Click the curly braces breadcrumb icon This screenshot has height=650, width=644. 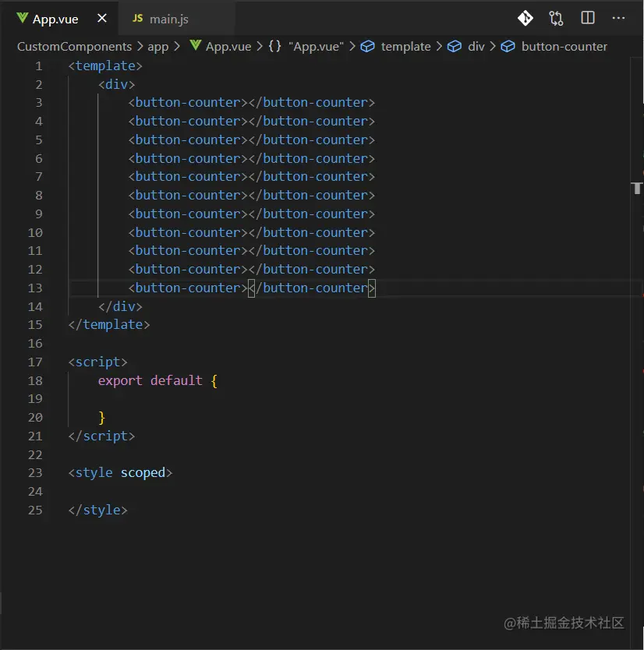(x=275, y=46)
